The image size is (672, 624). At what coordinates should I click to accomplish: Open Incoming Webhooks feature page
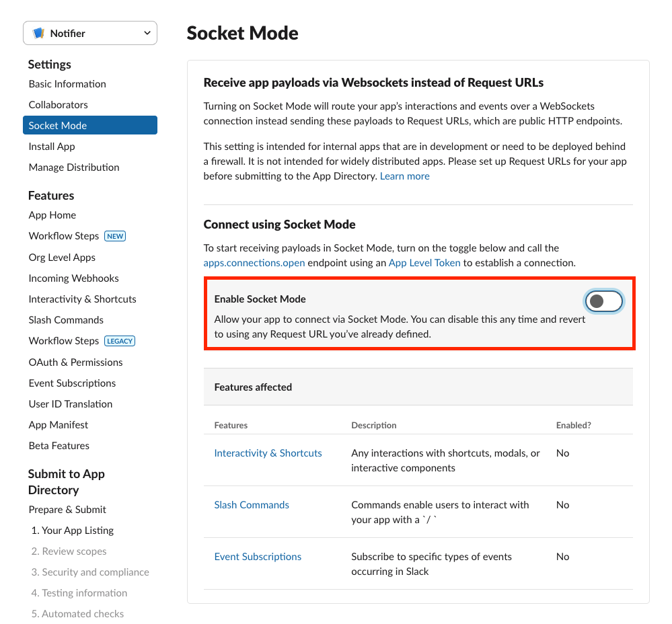tap(74, 278)
